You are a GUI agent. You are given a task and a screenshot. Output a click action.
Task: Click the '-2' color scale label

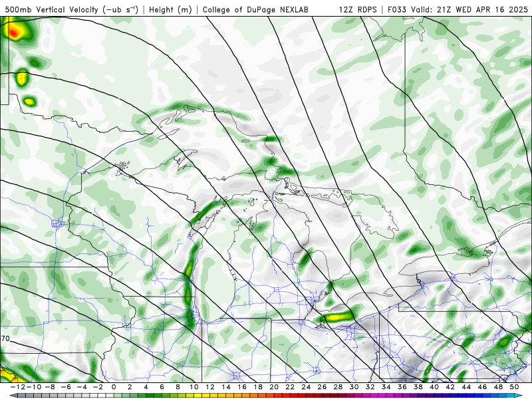[98, 387]
